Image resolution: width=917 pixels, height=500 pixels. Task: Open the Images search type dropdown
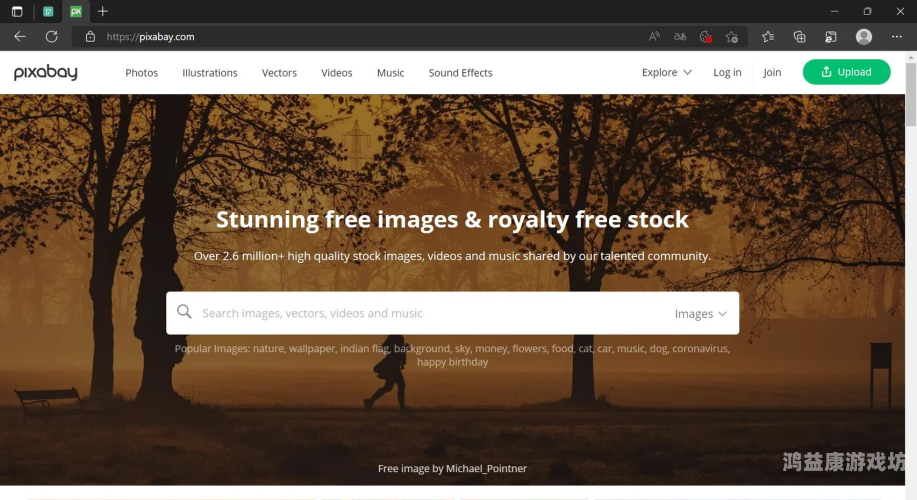pos(701,313)
